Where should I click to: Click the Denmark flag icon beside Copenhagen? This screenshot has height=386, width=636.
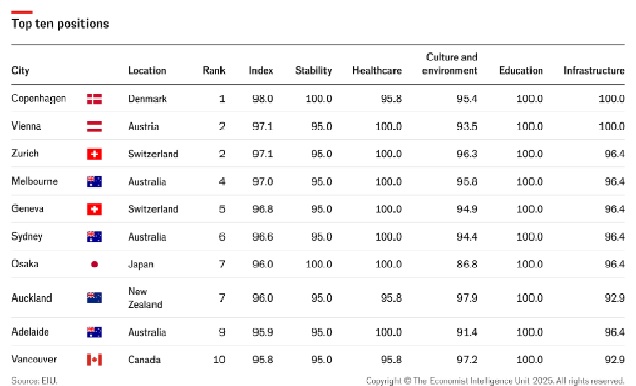pos(94,99)
